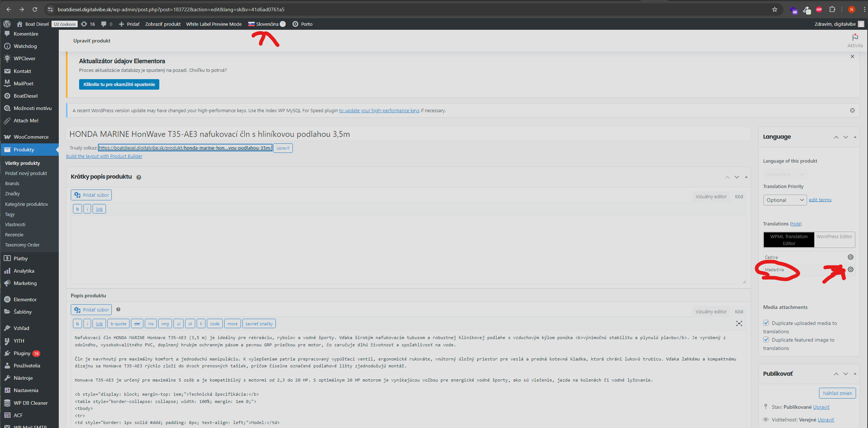Dismiss the MySQL performance keys notice
868x428 pixels.
852,110
